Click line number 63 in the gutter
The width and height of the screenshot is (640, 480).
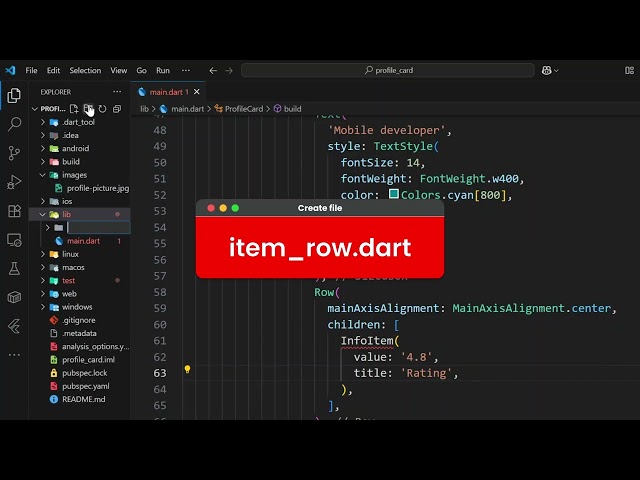click(160, 373)
